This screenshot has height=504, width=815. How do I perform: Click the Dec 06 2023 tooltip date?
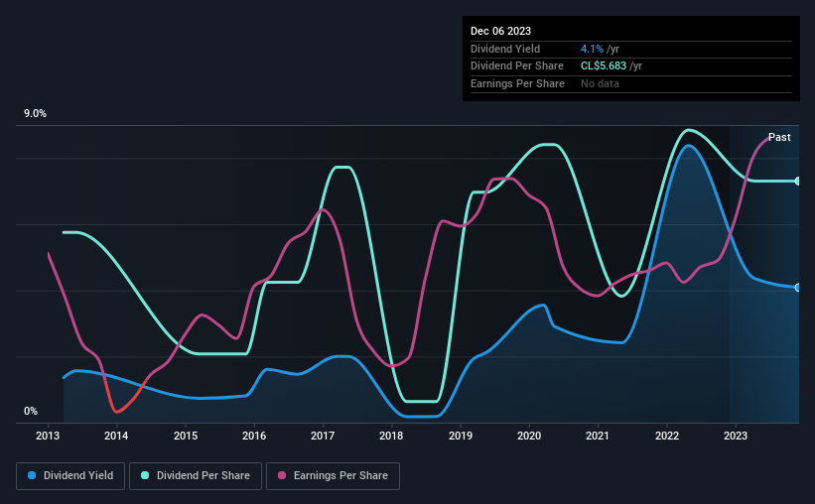[500, 31]
